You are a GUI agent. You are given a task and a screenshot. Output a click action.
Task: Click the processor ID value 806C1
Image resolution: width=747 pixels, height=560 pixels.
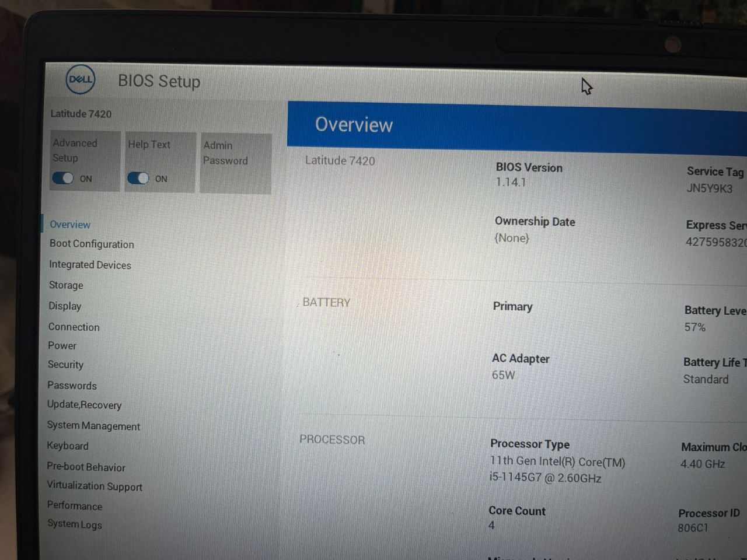click(693, 528)
